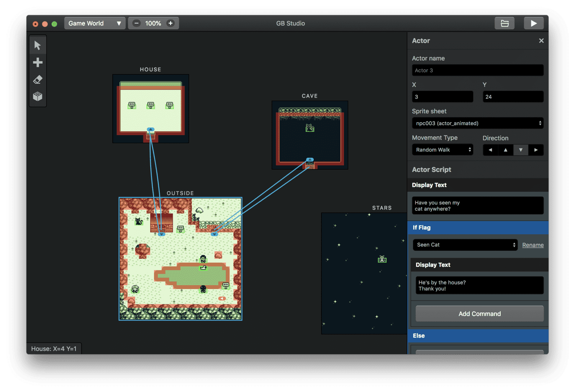Select the Cave scene thumbnail
575x392 pixels.
point(310,135)
